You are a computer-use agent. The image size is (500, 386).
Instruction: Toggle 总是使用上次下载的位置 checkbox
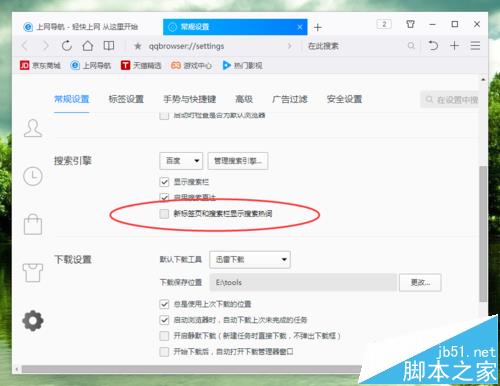tap(164, 304)
